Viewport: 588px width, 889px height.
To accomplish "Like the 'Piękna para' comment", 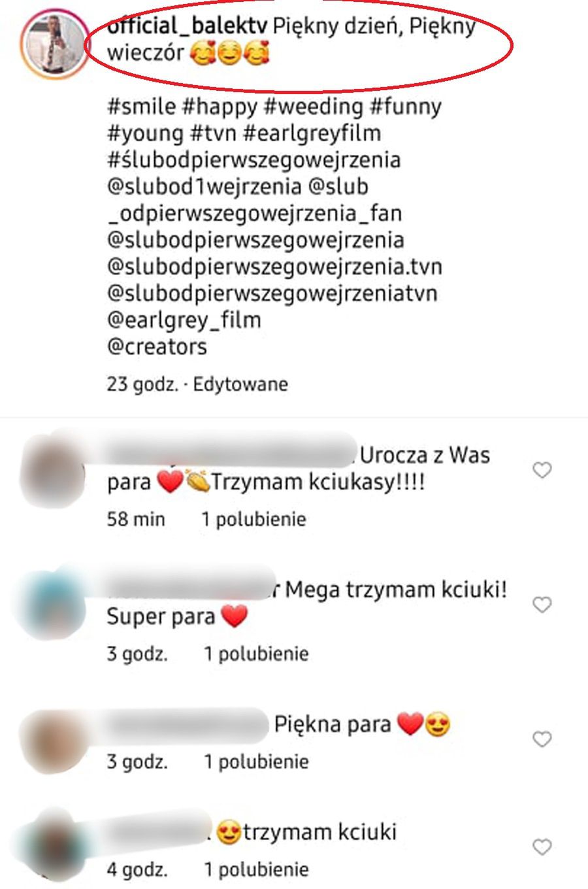I will [x=542, y=739].
